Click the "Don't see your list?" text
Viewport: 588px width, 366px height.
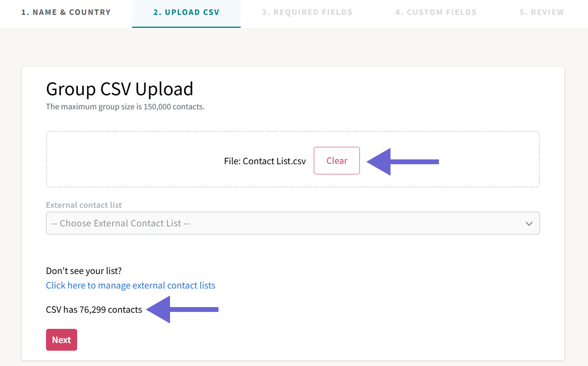pos(84,271)
